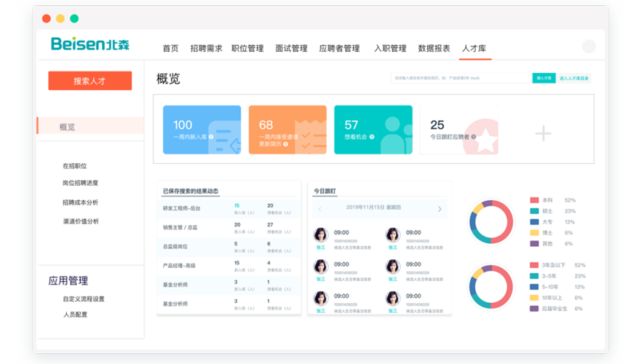Go to next date in 今日跟盯
644x364 pixels.
(440, 209)
